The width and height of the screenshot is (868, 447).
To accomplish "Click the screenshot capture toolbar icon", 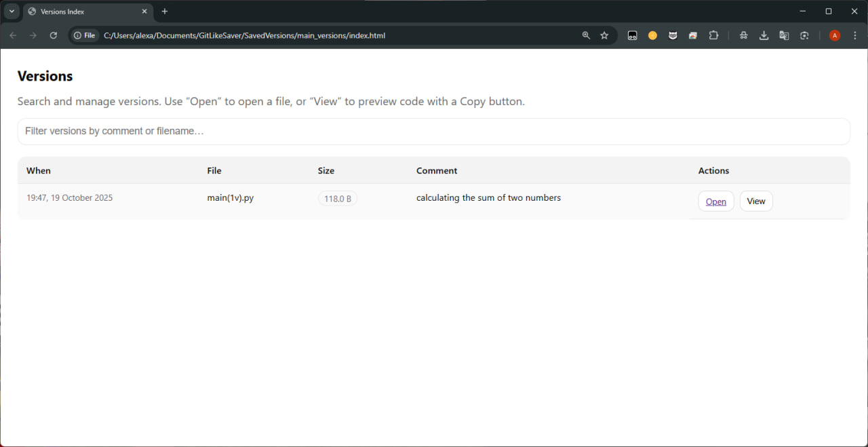I will 804,35.
